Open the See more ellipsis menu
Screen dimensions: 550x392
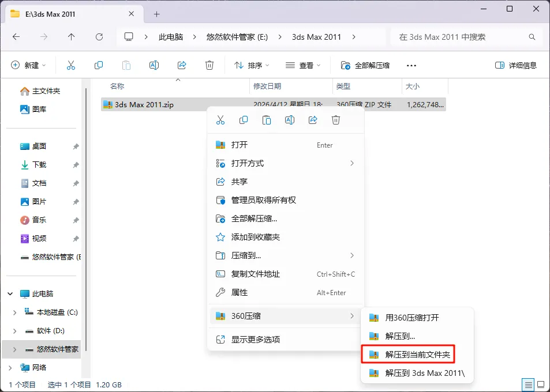(411, 66)
